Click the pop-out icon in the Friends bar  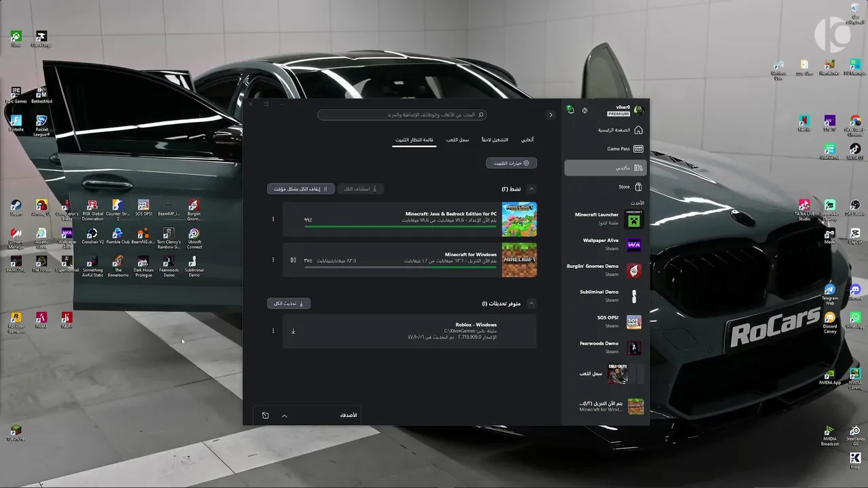click(x=265, y=415)
